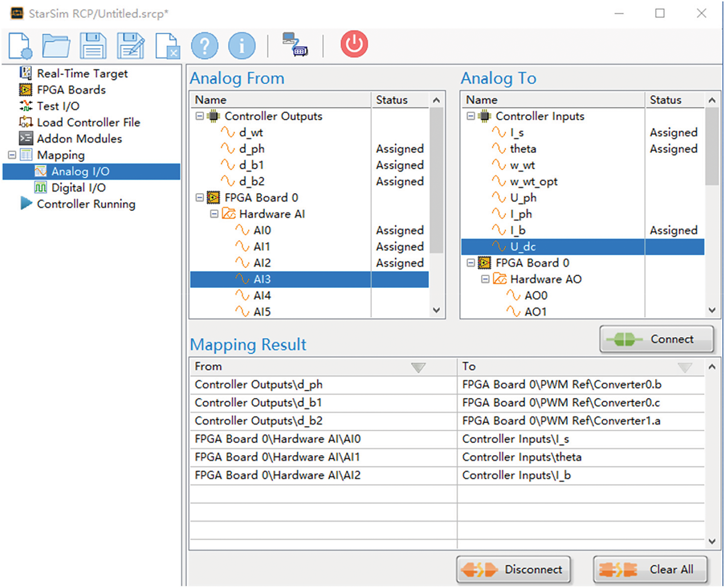The image size is (725, 588).
Task: Click the Disconnect button
Action: click(513, 569)
